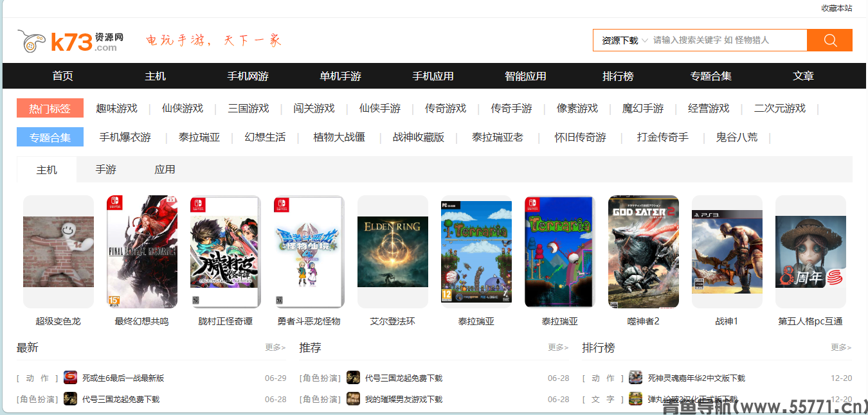Open the 死或生6最后一战最新版 link
This screenshot has width=868, height=415.
click(x=123, y=378)
